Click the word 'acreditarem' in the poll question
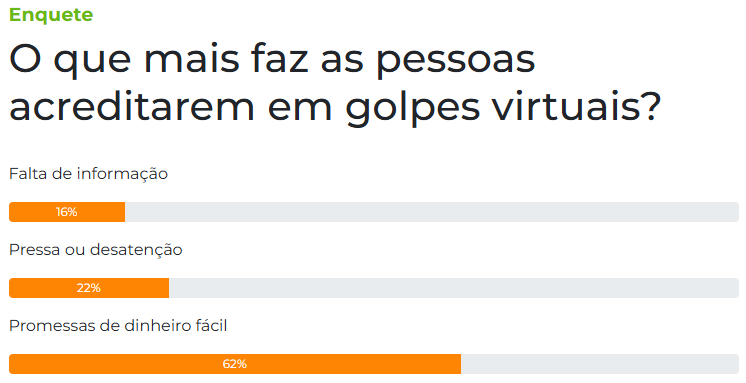 click(132, 106)
